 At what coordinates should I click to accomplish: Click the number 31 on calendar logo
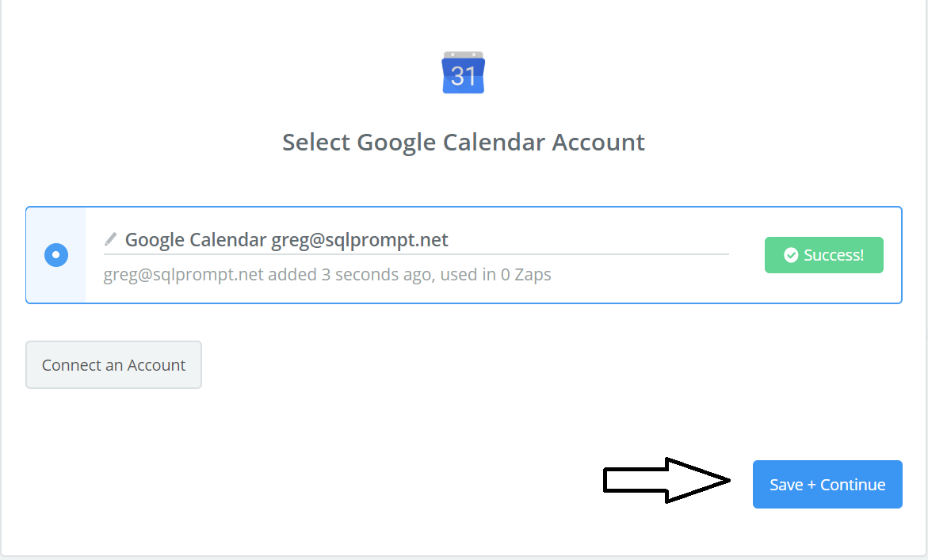(464, 77)
